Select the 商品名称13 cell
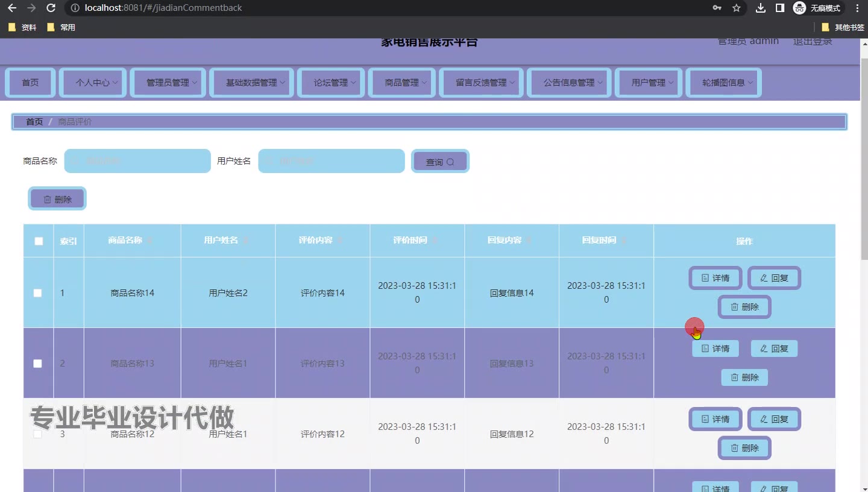 coord(133,364)
